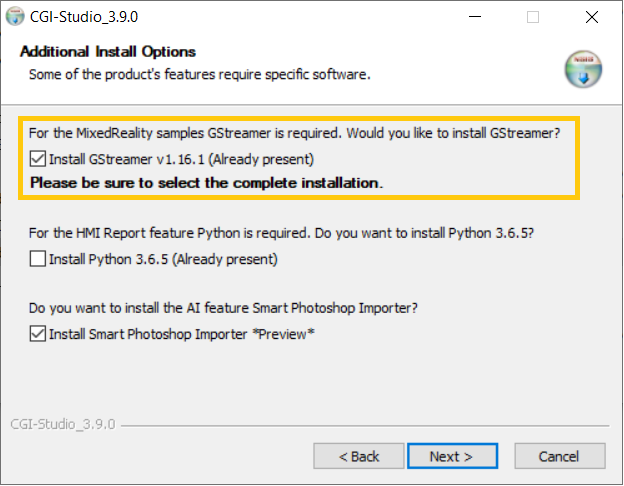This screenshot has height=486, width=624.
Task: Click the MixedReality GStreamer question text
Action: click(x=294, y=133)
